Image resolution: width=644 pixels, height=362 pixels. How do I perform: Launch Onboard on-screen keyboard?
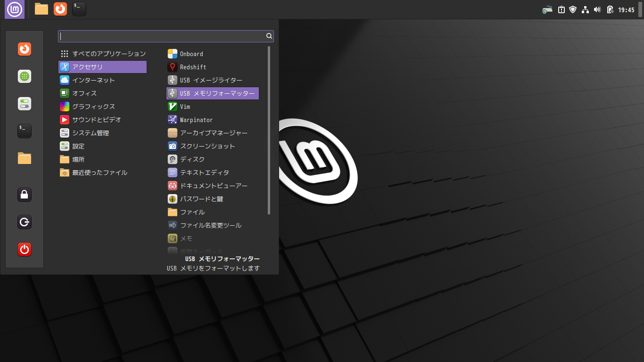pyautogui.click(x=213, y=54)
